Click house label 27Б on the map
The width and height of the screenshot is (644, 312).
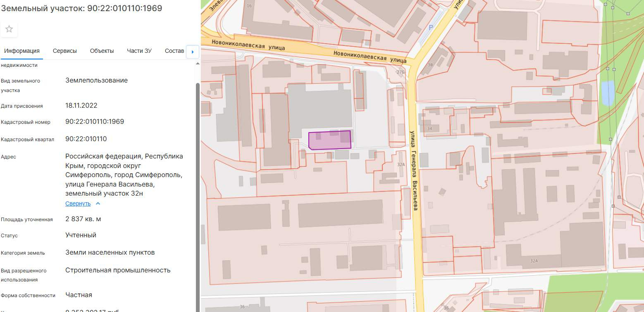(400, 72)
